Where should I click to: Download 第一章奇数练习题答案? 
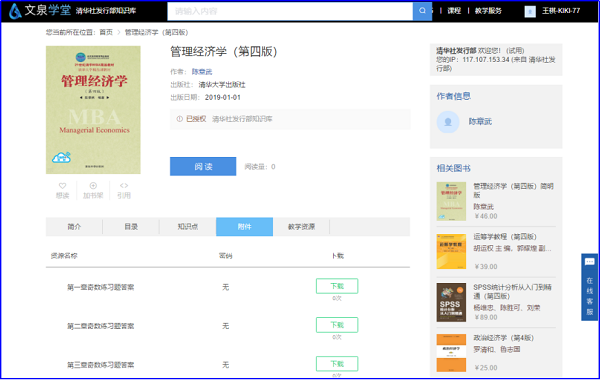[x=337, y=286]
